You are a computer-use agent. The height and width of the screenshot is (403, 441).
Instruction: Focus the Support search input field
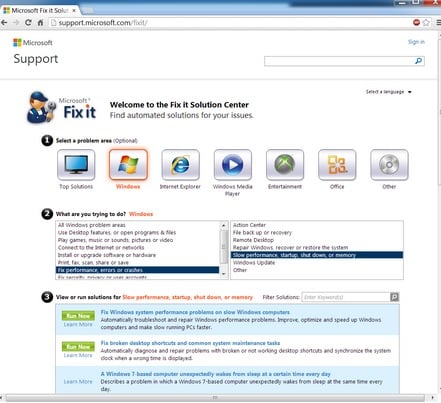coord(339,61)
